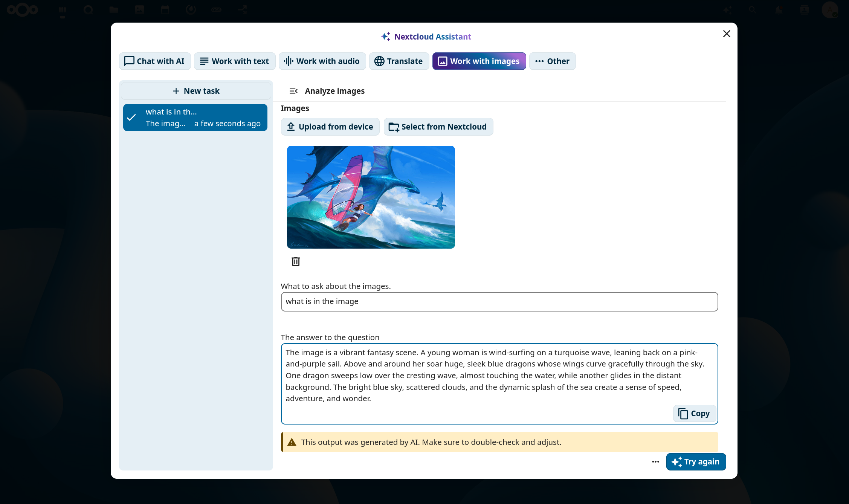Open the three-dots actions menu beside Try again
The height and width of the screenshot is (504, 849).
pyautogui.click(x=655, y=462)
